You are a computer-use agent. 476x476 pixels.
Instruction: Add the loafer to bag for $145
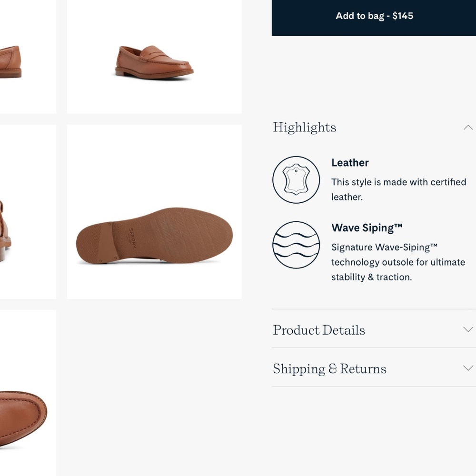click(374, 16)
